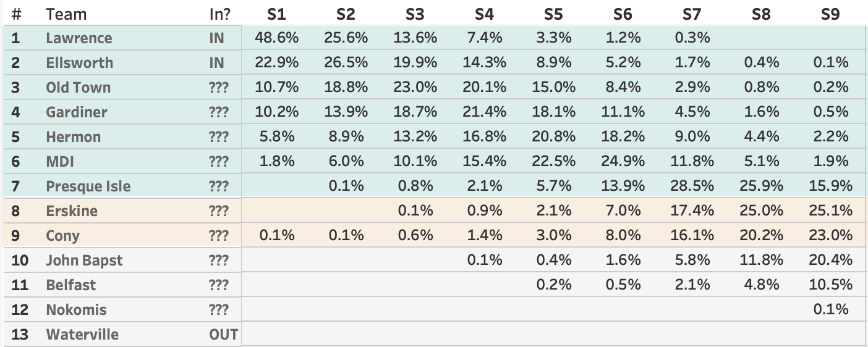868x347 pixels.
Task: Click Gardiner's 21.4% value in S4
Action: tap(484, 112)
